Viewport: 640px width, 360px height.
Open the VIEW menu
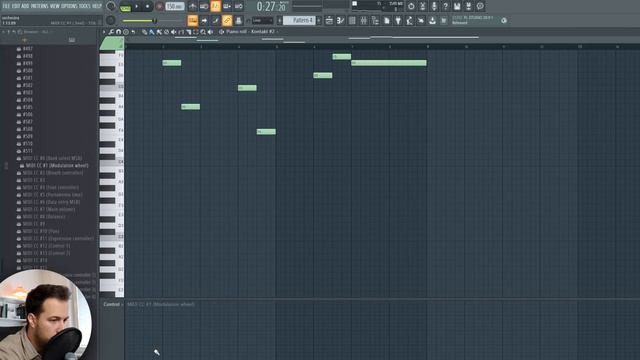[54, 6]
